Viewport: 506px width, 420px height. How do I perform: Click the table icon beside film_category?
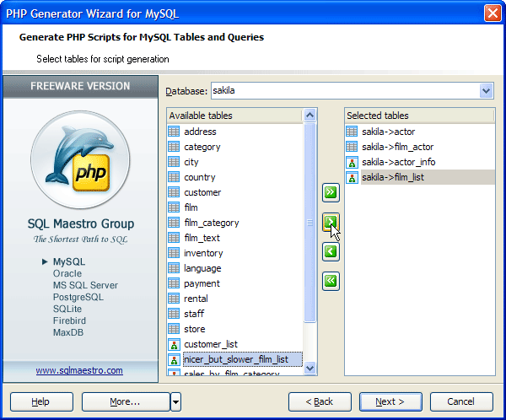pos(174,223)
